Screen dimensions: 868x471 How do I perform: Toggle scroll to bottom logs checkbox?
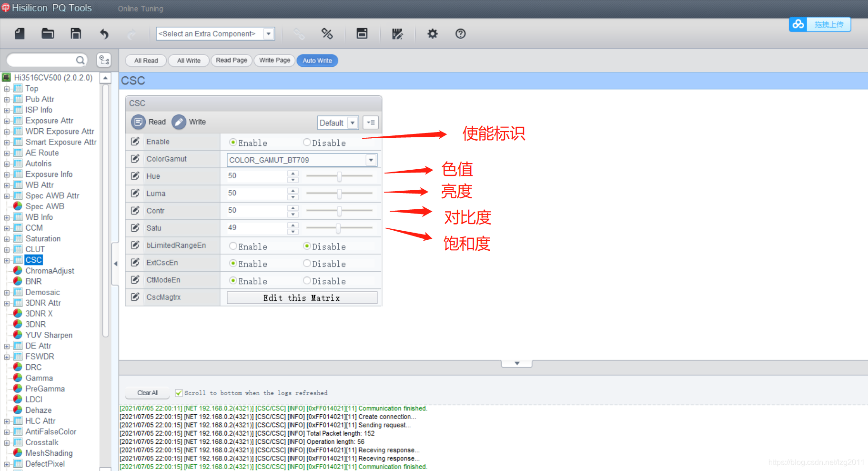pyautogui.click(x=179, y=393)
